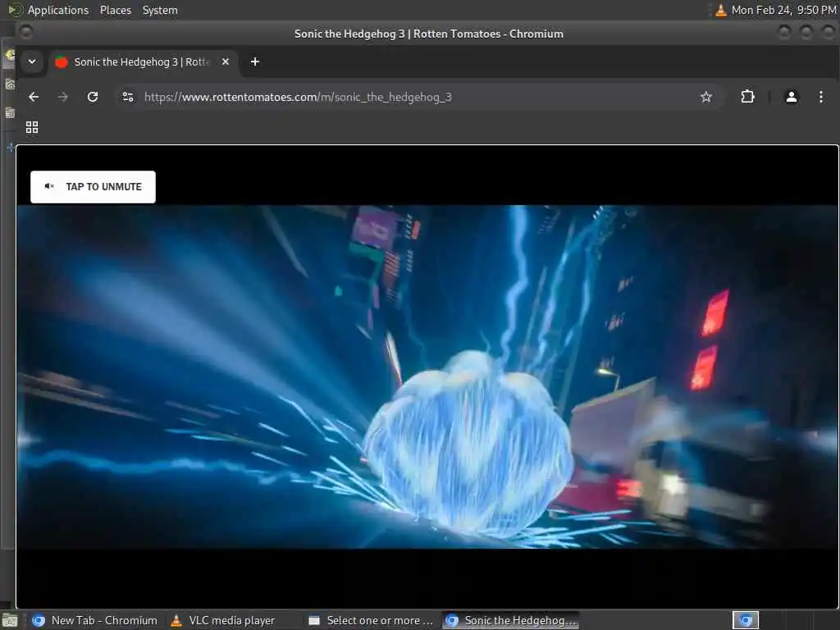Click the workspace switcher in bottom panel

(x=746, y=620)
